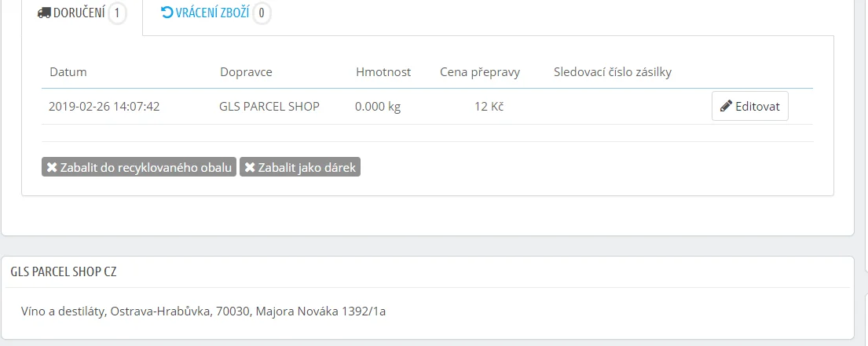Click the Dopravce column header
The image size is (868, 346).
tap(246, 72)
